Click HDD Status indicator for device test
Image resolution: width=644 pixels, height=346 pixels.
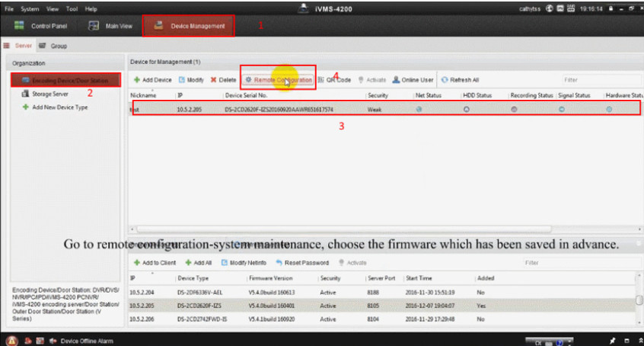[x=466, y=110]
